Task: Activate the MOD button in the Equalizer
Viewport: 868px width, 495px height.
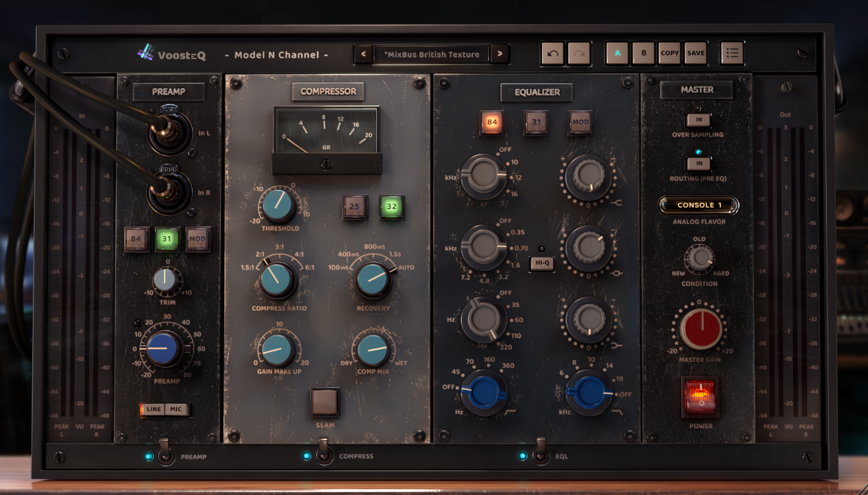Action: 581,121
